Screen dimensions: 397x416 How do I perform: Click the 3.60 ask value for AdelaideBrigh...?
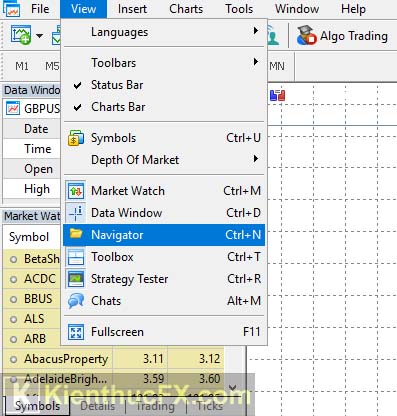[x=209, y=379]
